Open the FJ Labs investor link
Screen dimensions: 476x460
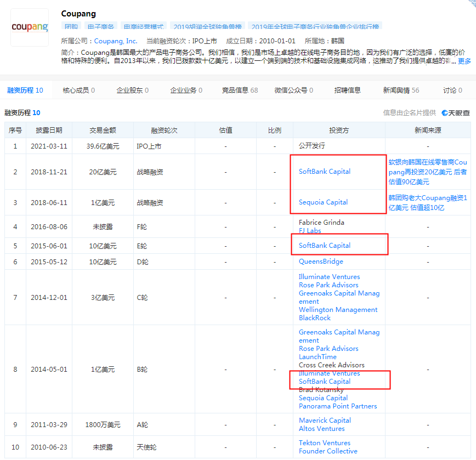pyautogui.click(x=310, y=231)
